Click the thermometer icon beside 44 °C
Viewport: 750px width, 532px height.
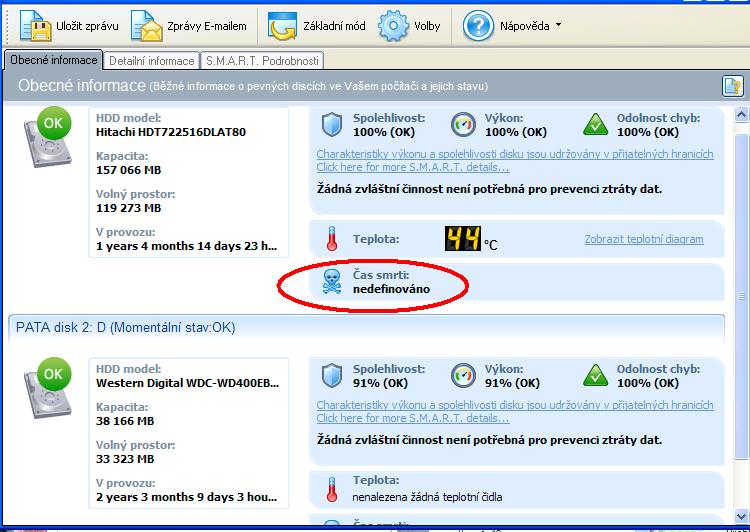click(331, 239)
